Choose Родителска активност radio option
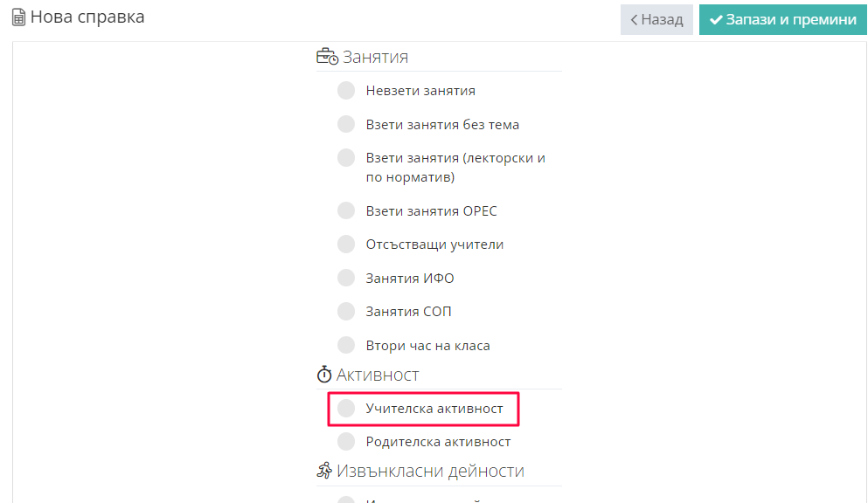This screenshot has width=868, height=503. pyautogui.click(x=346, y=441)
